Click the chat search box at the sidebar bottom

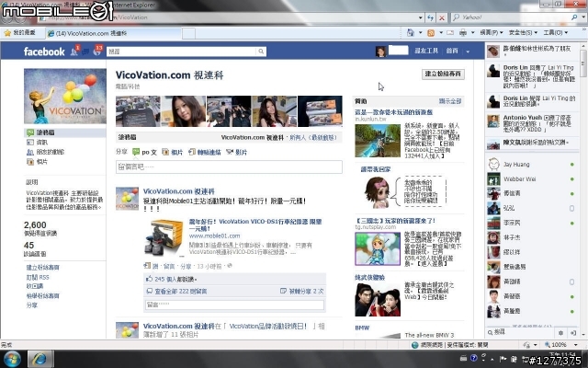click(x=521, y=333)
